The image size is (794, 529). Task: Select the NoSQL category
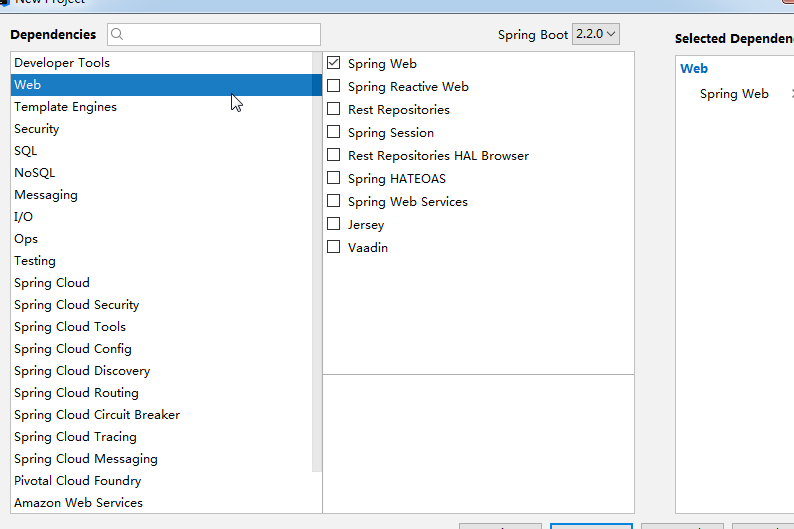[162, 173]
